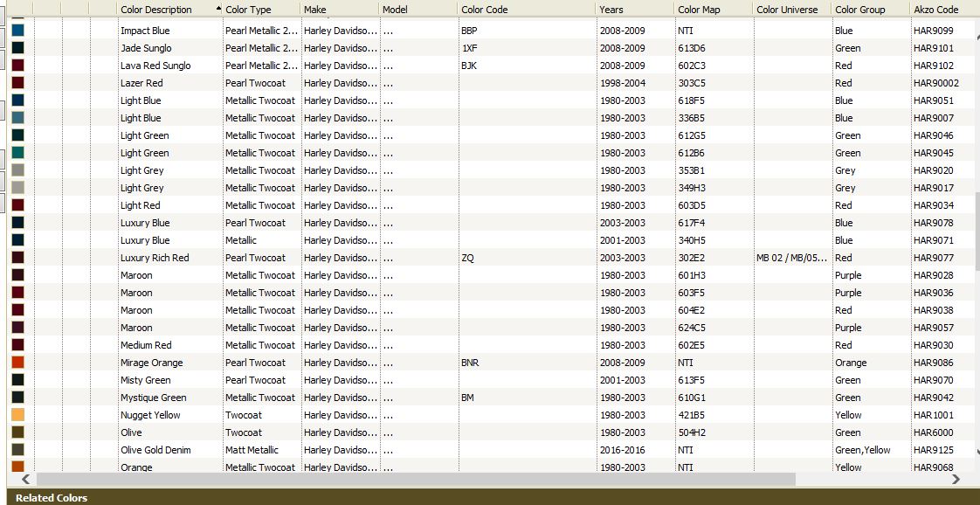The width and height of the screenshot is (980, 505).
Task: Click color map value 613D6
Action: coord(692,48)
